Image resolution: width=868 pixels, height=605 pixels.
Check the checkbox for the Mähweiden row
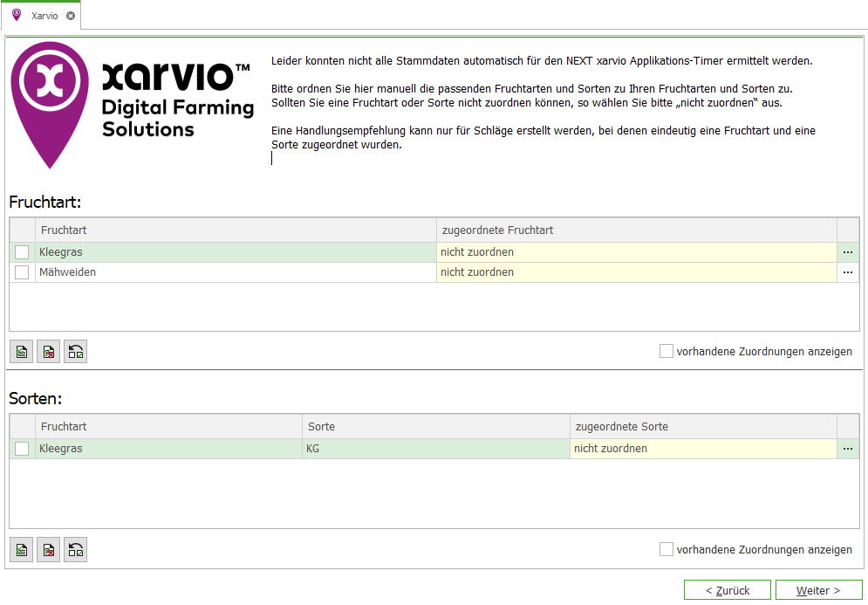pos(22,272)
